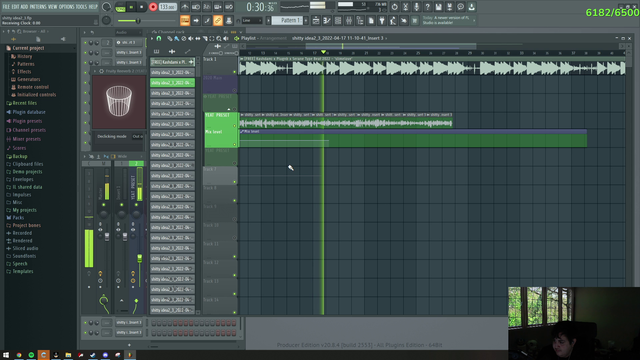Screen dimensions: 640x360
Task: Open the VIEW menu
Action: tap(53, 7)
